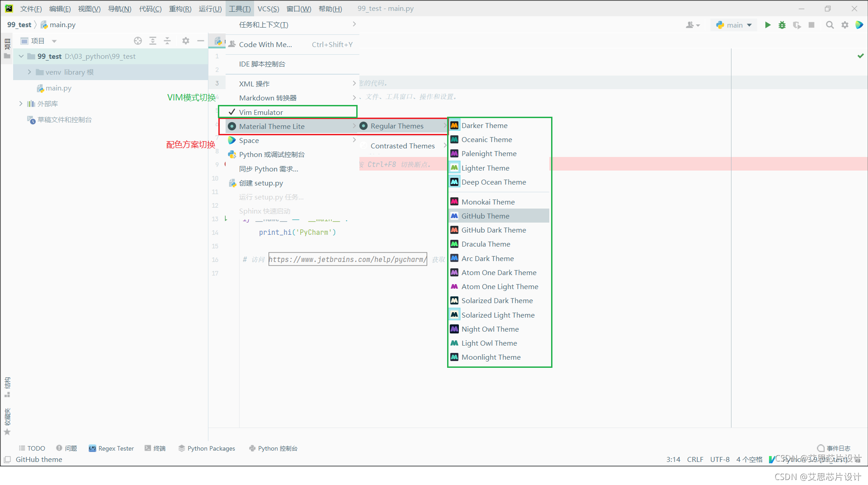Pick the Solarized Light Theme
The height and width of the screenshot is (485, 868).
pyautogui.click(x=499, y=315)
